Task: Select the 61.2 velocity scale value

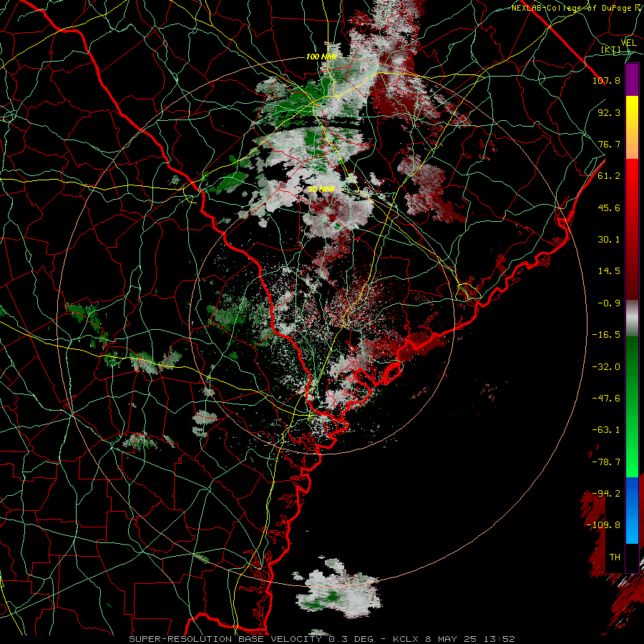Action: (609, 176)
